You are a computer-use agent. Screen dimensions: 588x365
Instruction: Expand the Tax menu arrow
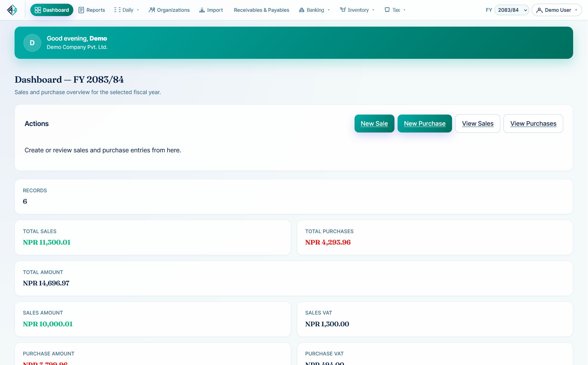click(x=404, y=10)
